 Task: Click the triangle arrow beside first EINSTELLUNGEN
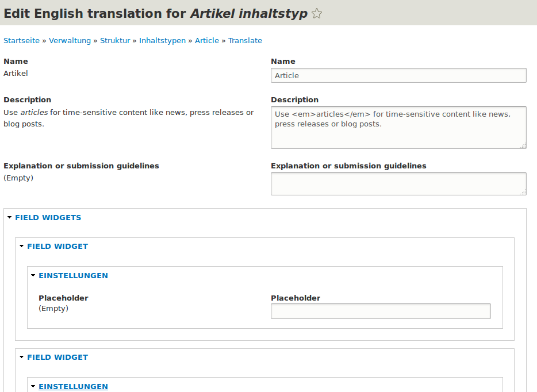coord(33,276)
